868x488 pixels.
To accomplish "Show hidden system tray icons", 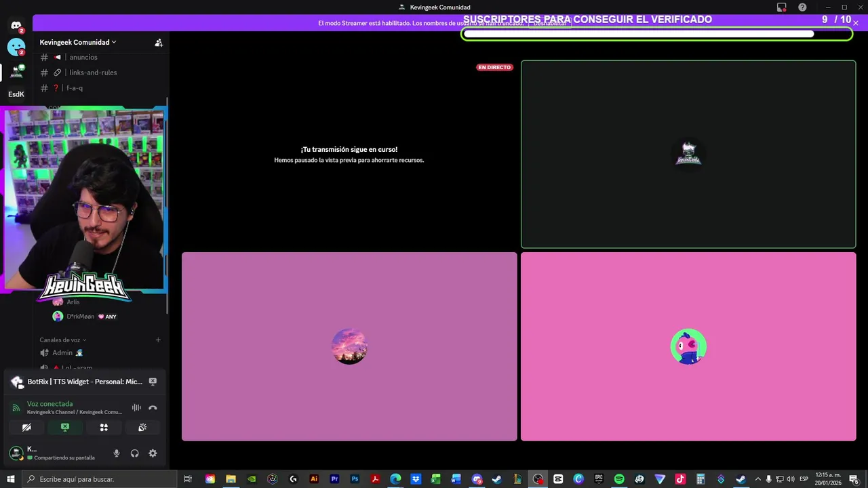I will (758, 479).
